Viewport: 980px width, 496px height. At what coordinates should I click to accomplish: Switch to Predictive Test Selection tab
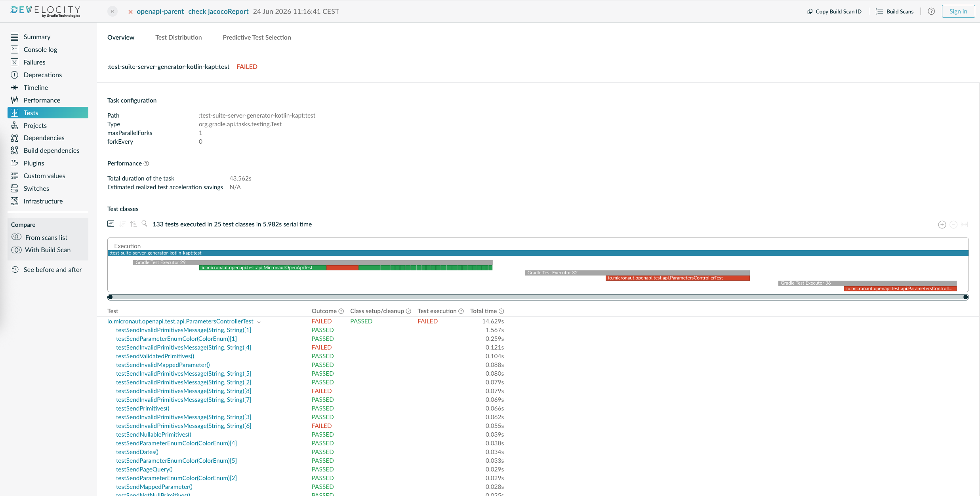(257, 37)
